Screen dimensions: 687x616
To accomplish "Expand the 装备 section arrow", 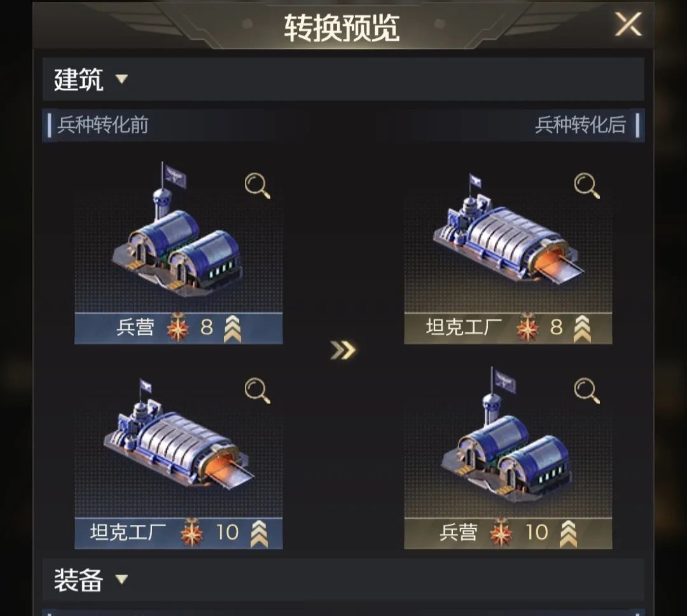I will click(x=121, y=579).
